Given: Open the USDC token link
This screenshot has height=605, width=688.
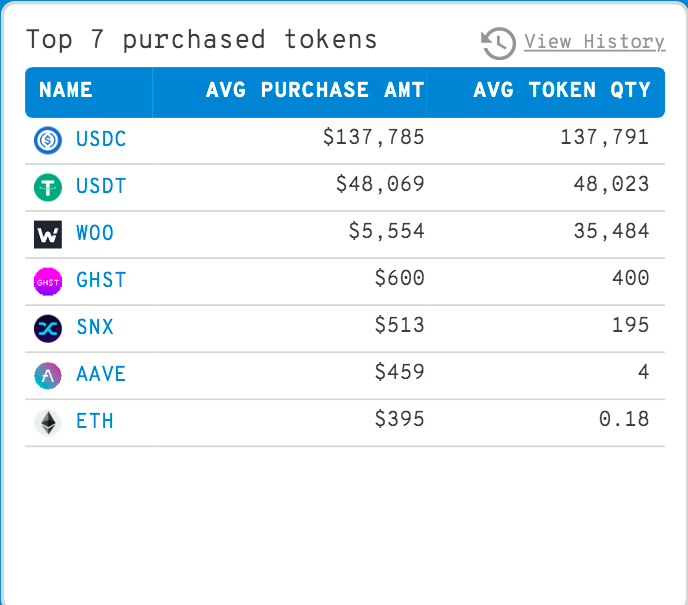Looking at the screenshot, I should [x=101, y=139].
